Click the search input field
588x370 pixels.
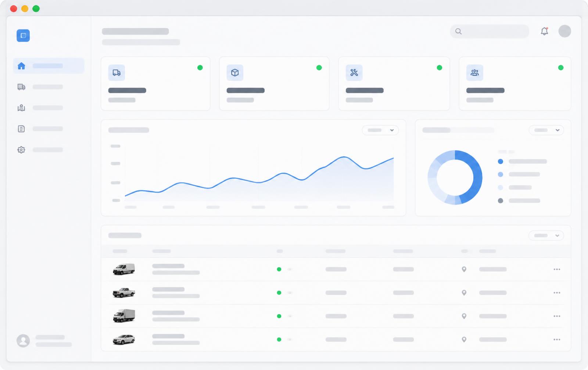click(490, 31)
